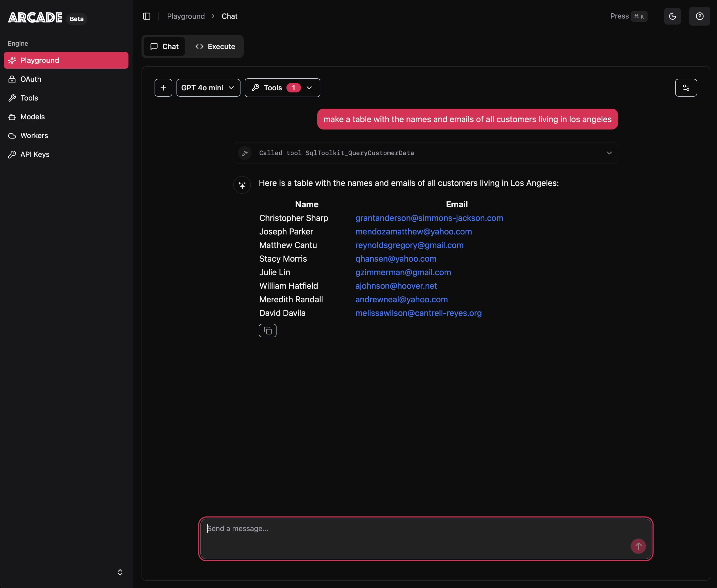Screen dimensions: 717x588
Task: Open Models in the sidebar
Action: pos(66,117)
